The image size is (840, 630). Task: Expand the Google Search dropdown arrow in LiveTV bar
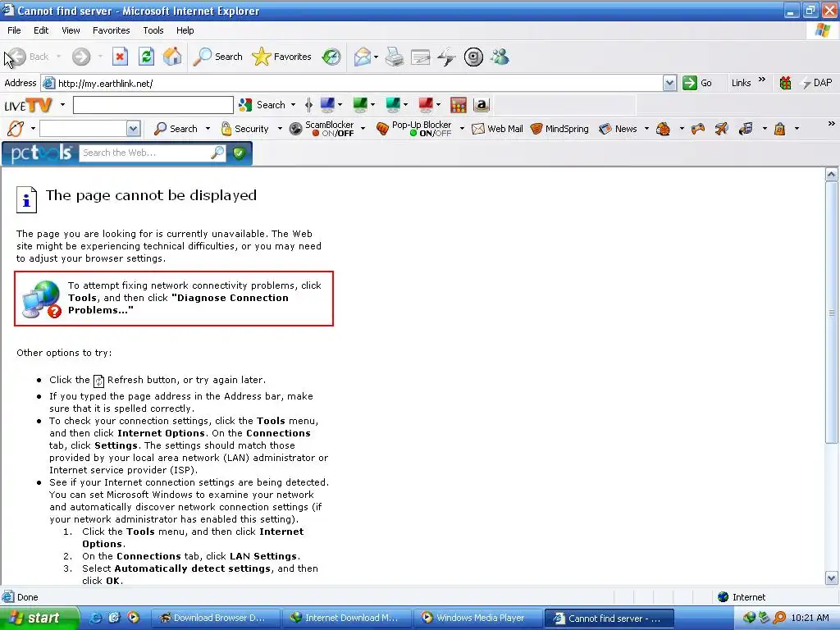point(293,104)
